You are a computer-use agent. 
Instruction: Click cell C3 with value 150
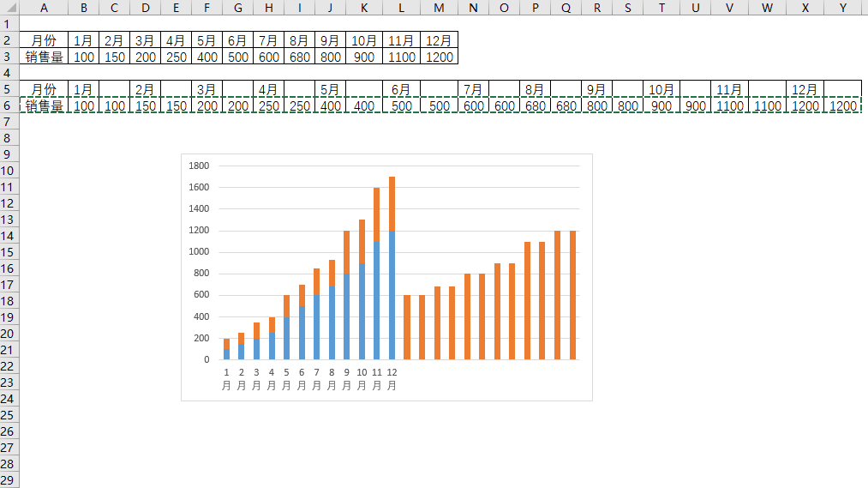point(115,57)
